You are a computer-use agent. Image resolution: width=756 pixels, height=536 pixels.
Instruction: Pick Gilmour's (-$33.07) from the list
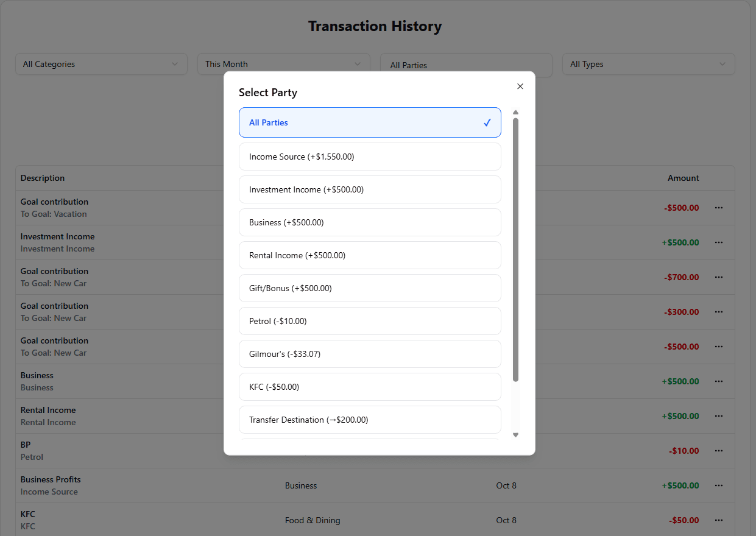(370, 354)
